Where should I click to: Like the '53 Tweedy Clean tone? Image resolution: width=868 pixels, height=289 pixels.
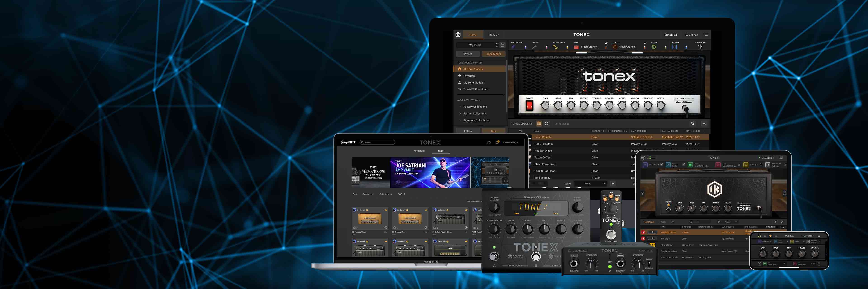pyautogui.click(x=354, y=228)
